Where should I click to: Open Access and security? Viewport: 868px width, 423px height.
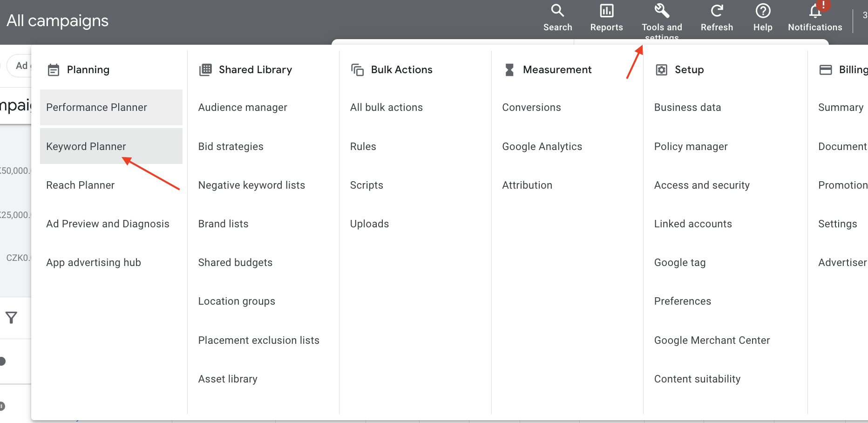tap(702, 185)
